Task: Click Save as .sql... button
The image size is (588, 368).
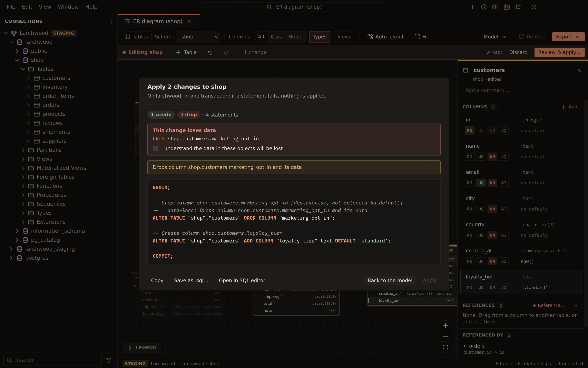Action: (x=191, y=280)
